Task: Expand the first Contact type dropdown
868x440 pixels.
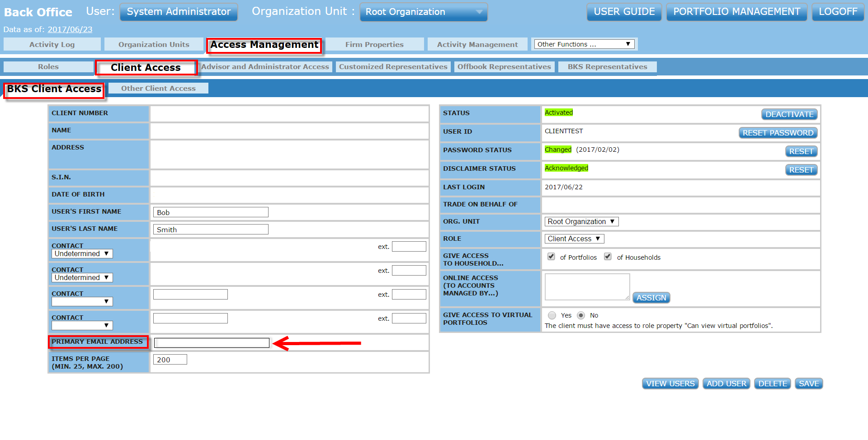Action: pyautogui.click(x=82, y=254)
